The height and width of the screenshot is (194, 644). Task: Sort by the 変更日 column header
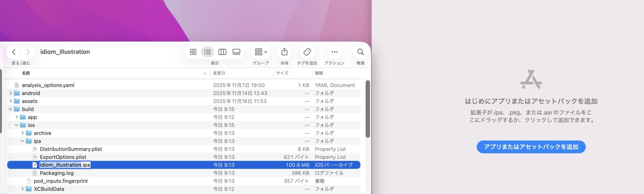[x=219, y=73]
